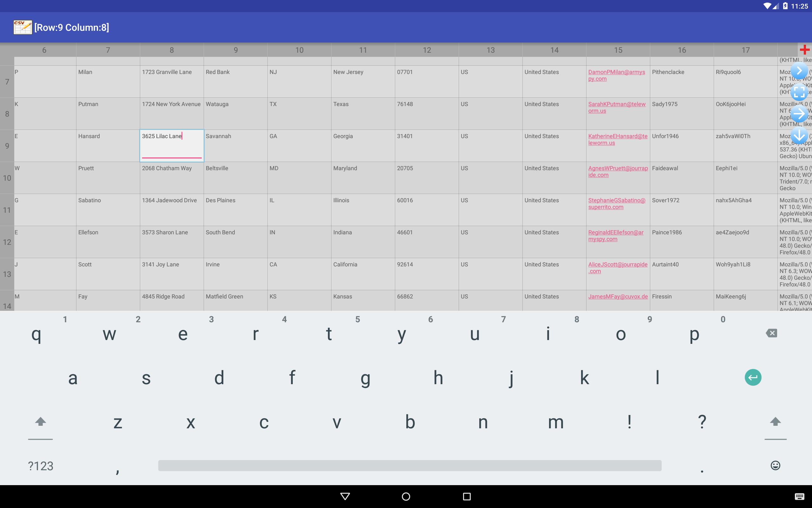Select column header 12
This screenshot has width=812, height=508.
427,50
